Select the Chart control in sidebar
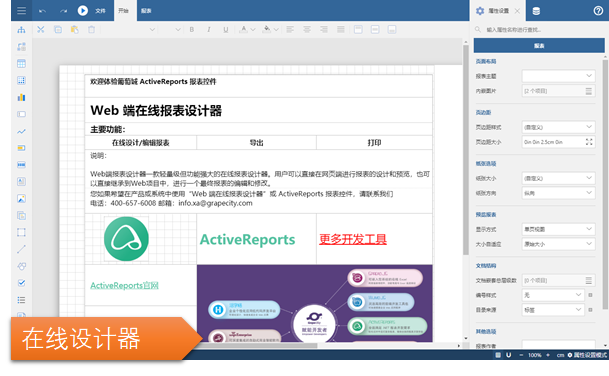The width and height of the screenshot is (609, 376). pyautogui.click(x=21, y=97)
